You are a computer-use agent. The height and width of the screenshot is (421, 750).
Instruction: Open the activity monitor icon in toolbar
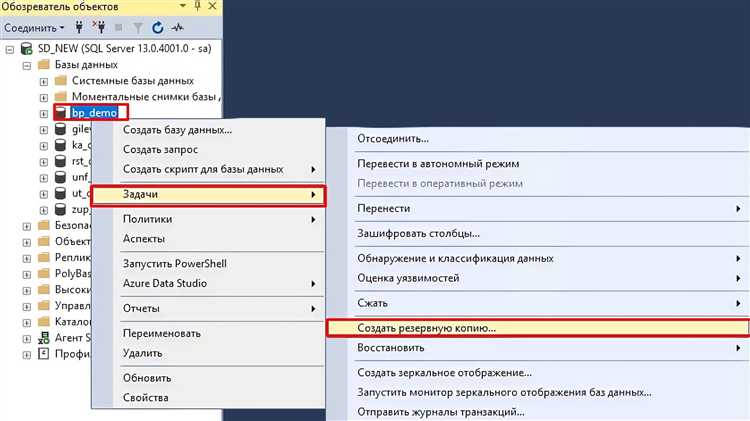click(x=178, y=27)
